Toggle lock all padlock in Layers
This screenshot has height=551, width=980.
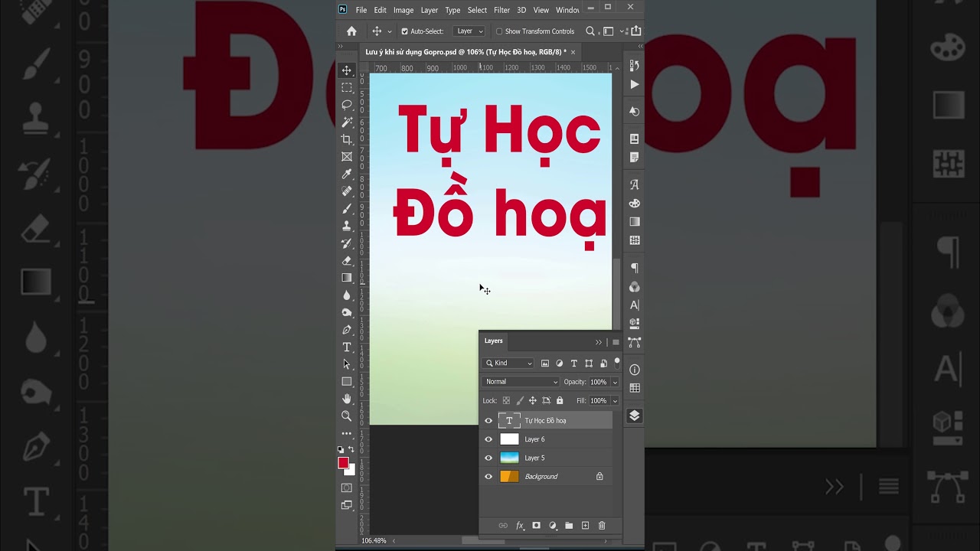click(560, 400)
